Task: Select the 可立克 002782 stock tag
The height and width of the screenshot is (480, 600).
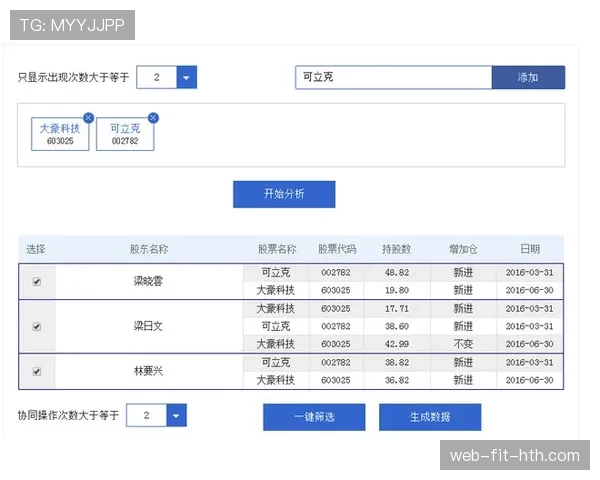Action: pos(125,134)
